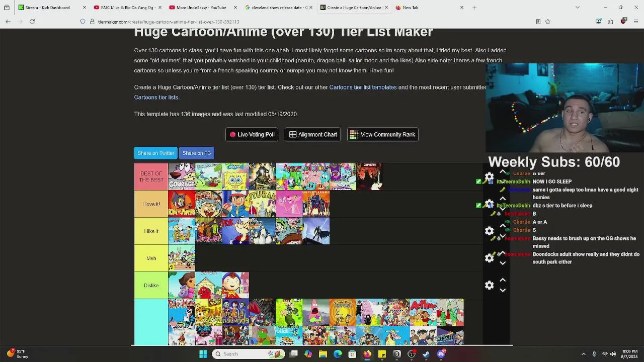
Task: Close the New Tab tab
Action: pyautogui.click(x=462, y=8)
